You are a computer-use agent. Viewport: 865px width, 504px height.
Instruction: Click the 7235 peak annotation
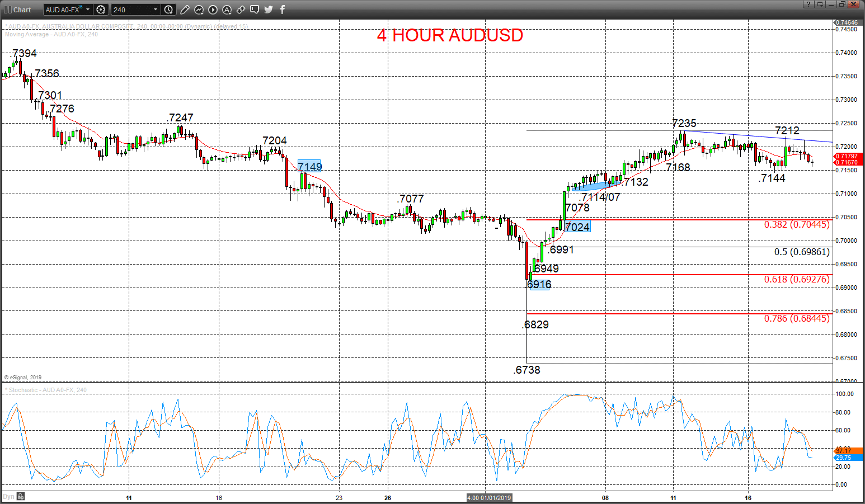pos(684,123)
